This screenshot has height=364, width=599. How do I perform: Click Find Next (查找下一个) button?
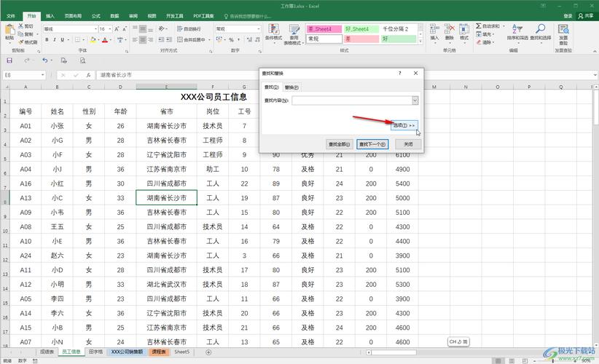coord(372,144)
